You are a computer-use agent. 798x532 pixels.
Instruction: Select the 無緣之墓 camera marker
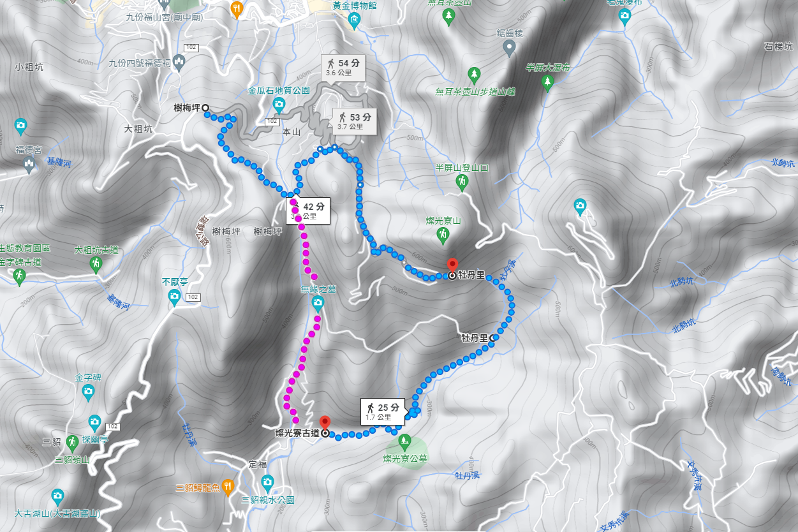[318, 304]
